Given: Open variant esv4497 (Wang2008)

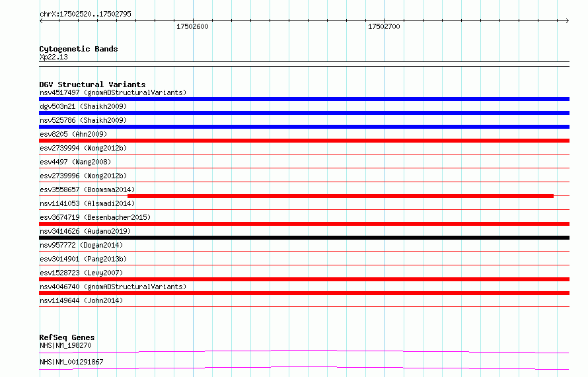Looking at the screenshot, I should pyautogui.click(x=75, y=162).
